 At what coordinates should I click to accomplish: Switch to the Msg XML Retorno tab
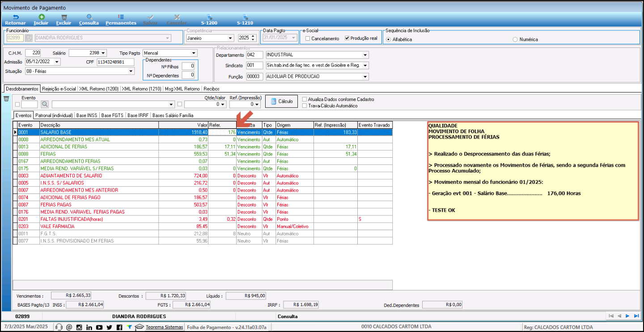click(182, 88)
